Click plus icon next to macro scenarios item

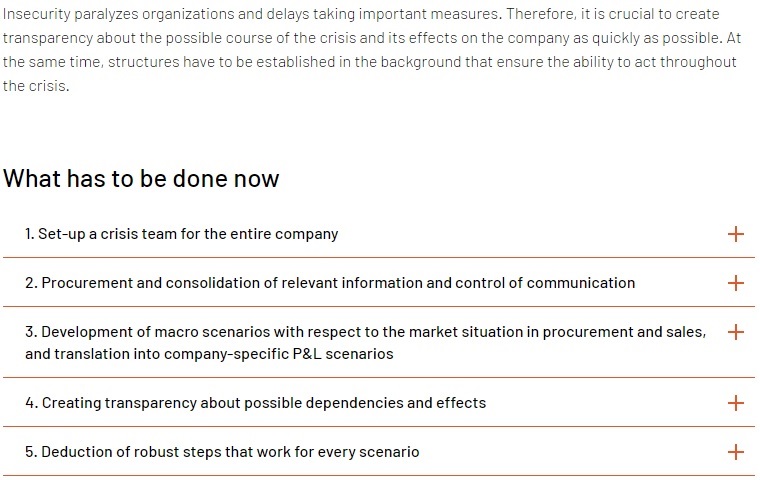point(735,332)
